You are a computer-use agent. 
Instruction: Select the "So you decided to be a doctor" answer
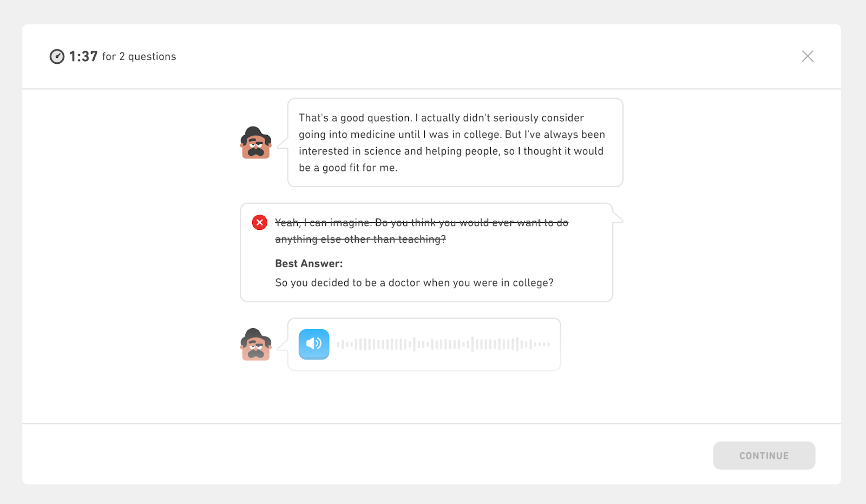click(x=414, y=283)
